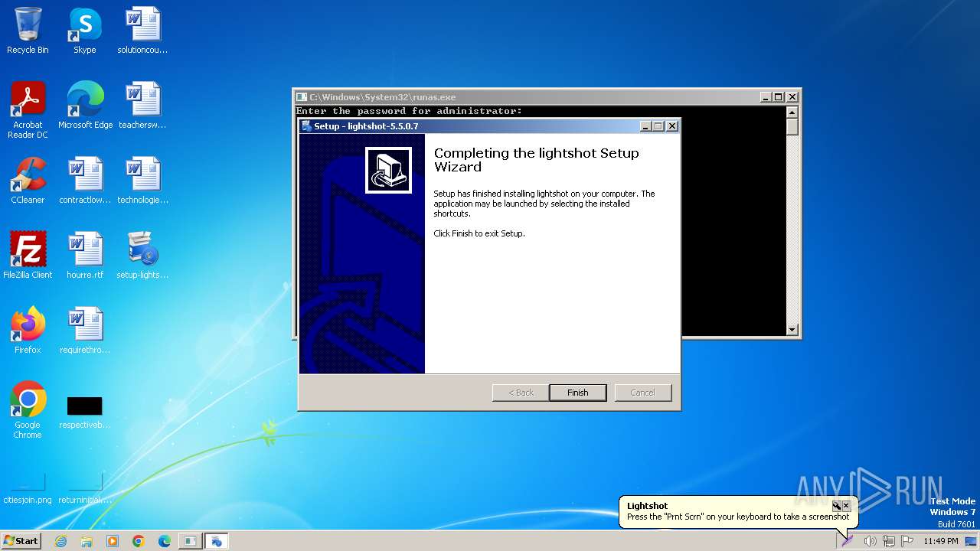
Task: Select the returninitial... file icon
Action: [x=85, y=489]
